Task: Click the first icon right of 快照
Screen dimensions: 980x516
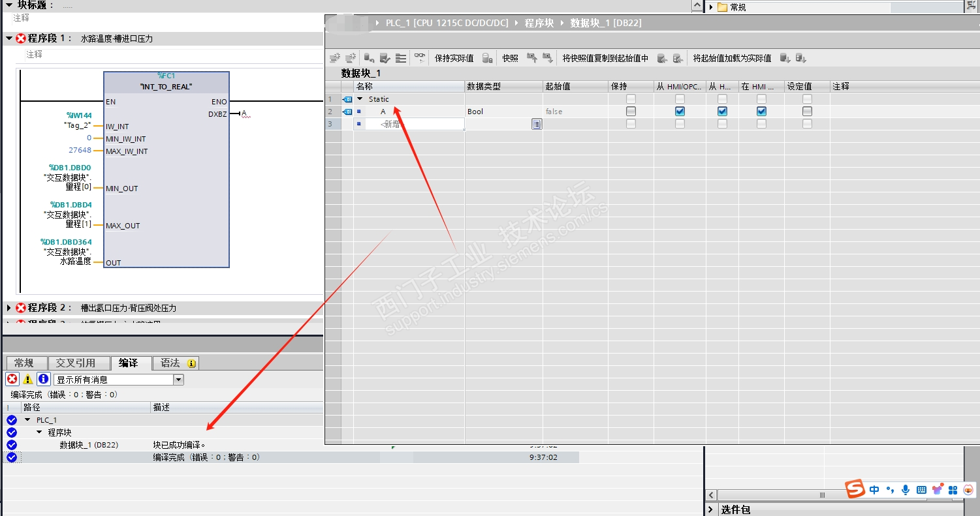Action: tap(532, 58)
